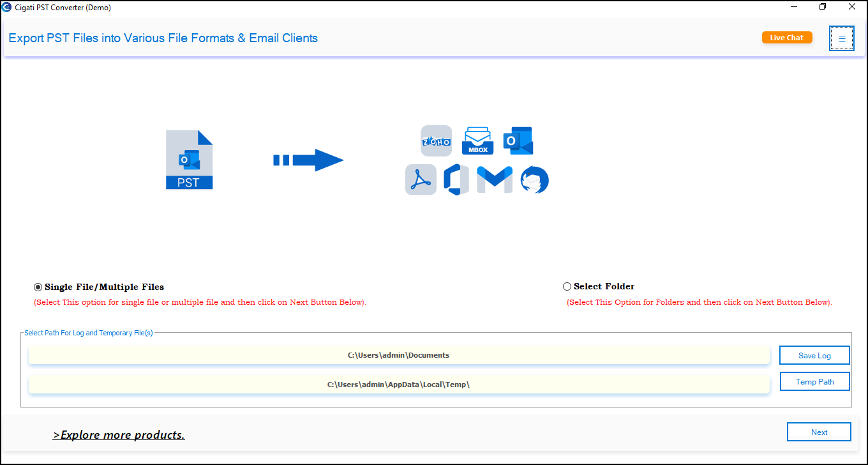868x465 pixels.
Task: Click red hint text under Single File option
Action: pyautogui.click(x=200, y=302)
